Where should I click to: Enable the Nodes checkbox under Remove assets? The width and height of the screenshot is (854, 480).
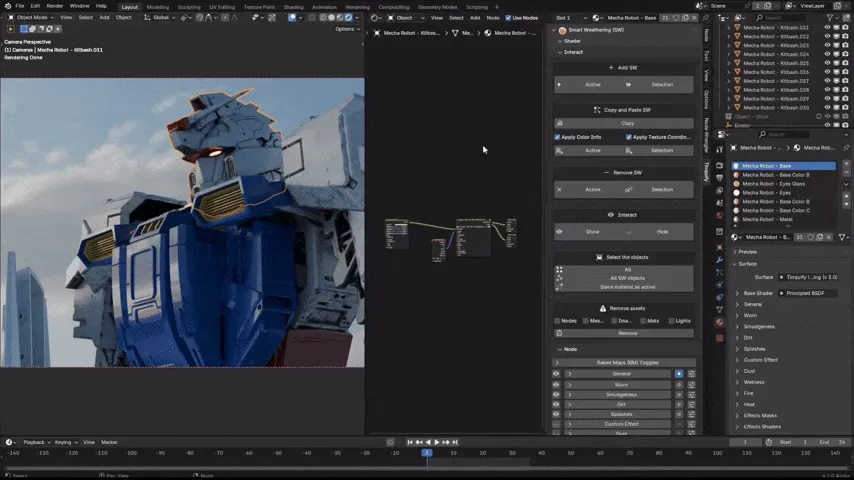point(557,321)
